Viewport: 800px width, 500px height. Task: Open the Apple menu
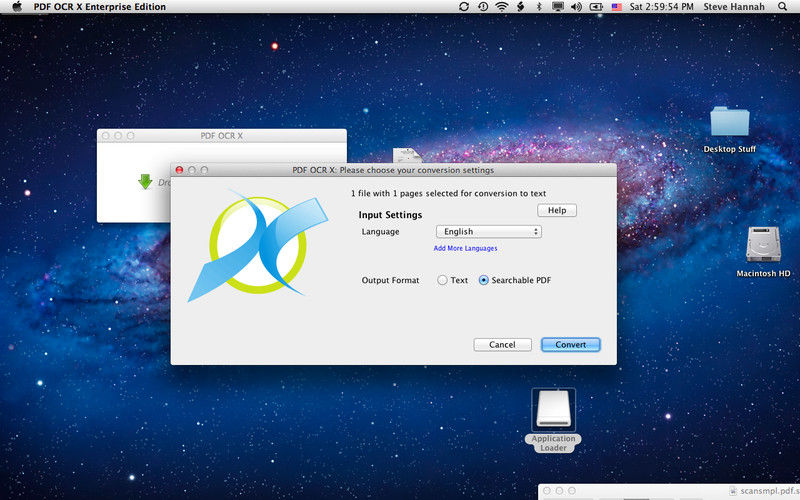point(17,7)
